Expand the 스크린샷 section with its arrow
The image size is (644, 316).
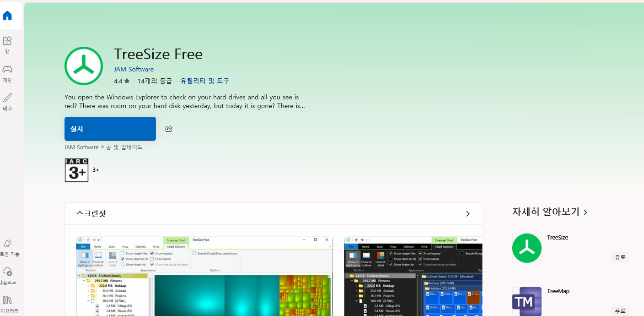(x=467, y=213)
